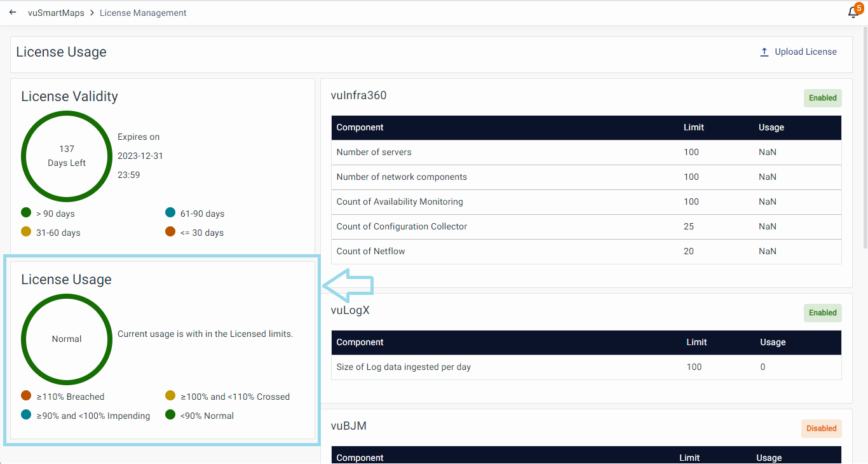Click the green '> 90 days' legend dot
Viewport: 868px width, 464px height.
26,213
